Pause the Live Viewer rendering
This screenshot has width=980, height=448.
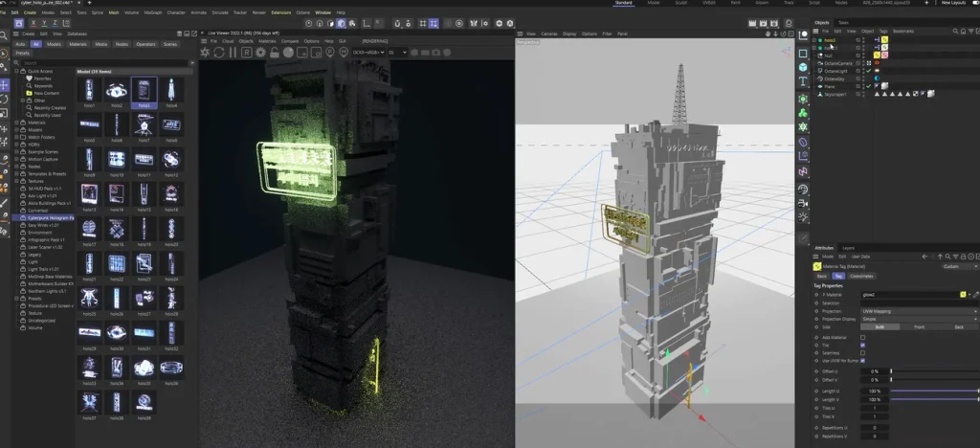click(233, 53)
